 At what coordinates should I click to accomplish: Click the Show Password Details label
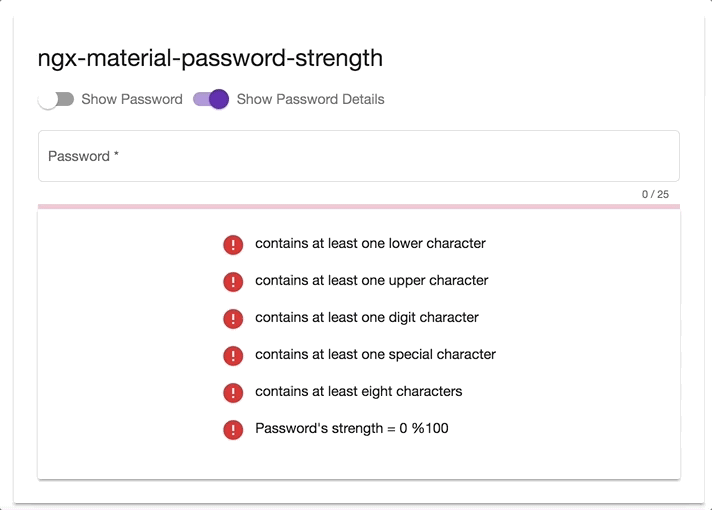tap(311, 99)
